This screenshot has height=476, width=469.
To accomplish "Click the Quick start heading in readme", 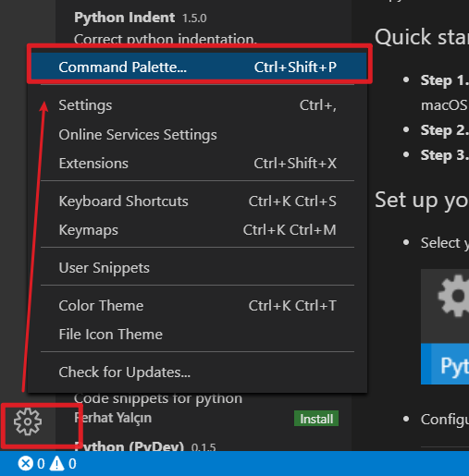I will point(422,37).
